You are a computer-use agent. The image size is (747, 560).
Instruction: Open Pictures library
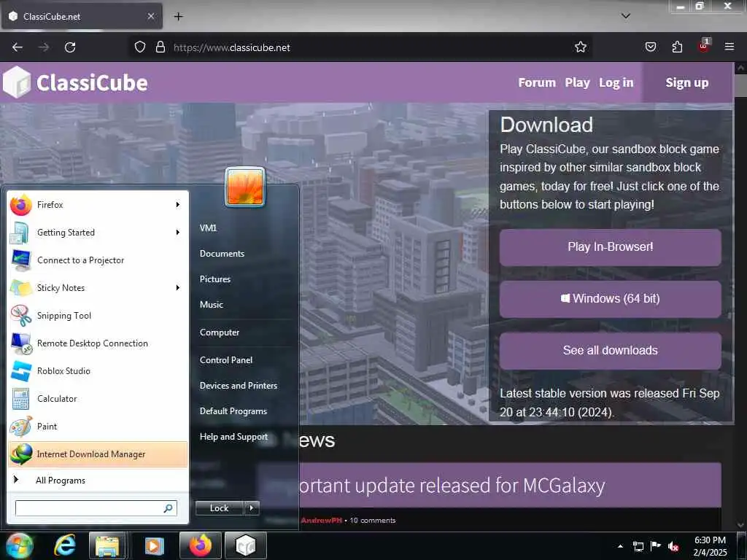pyautogui.click(x=215, y=279)
